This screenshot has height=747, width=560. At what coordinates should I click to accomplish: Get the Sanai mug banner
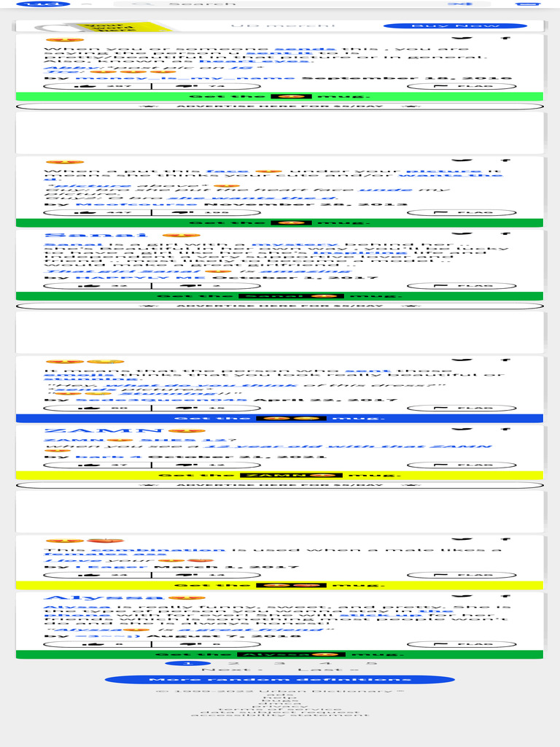(x=279, y=296)
